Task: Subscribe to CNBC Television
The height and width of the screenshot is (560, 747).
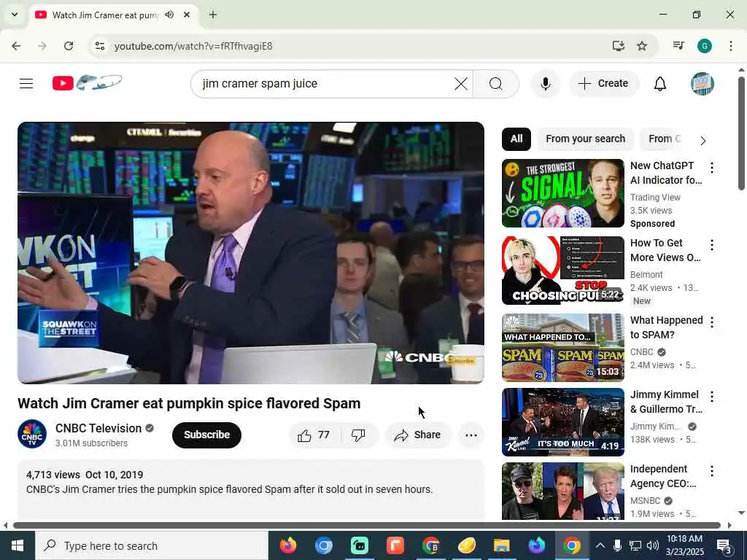Action: [x=206, y=435]
